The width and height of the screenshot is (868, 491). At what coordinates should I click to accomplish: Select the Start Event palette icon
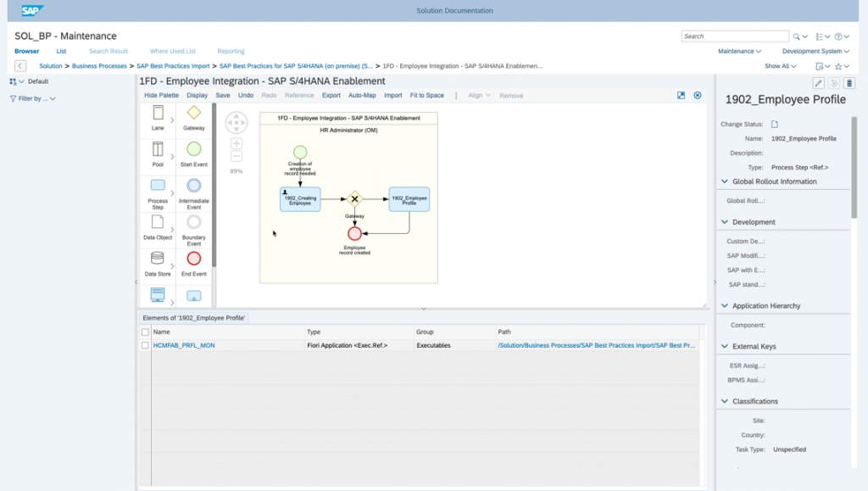[194, 149]
